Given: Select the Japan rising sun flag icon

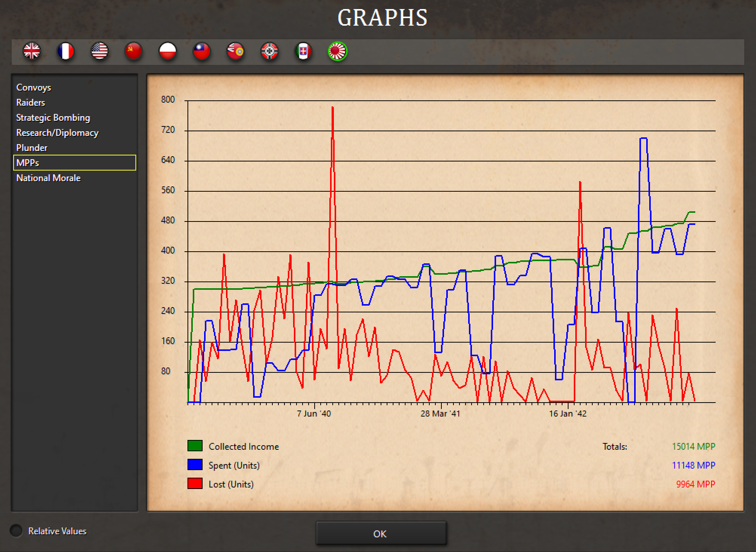Looking at the screenshot, I should (337, 51).
